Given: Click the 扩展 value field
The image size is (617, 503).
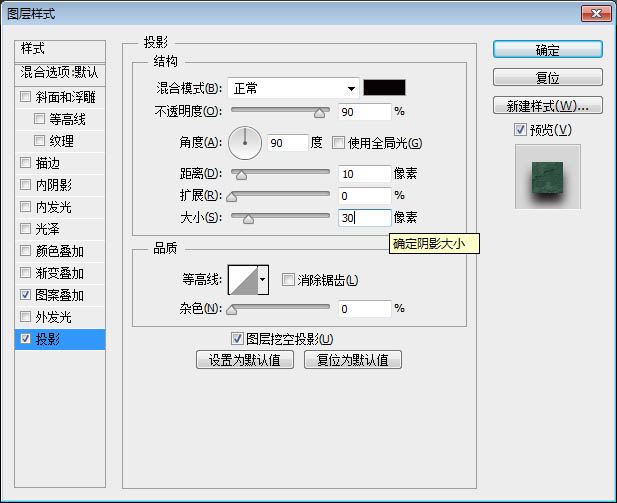Looking at the screenshot, I should (x=365, y=196).
